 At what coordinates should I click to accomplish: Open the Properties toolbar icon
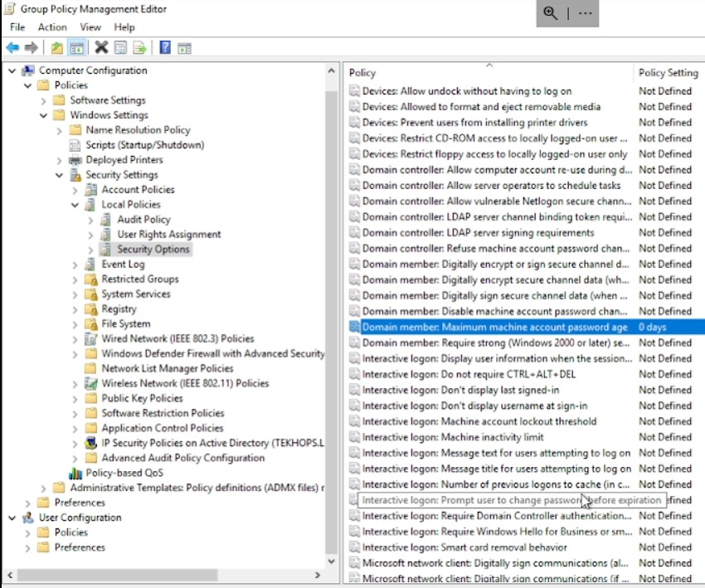coord(120,47)
